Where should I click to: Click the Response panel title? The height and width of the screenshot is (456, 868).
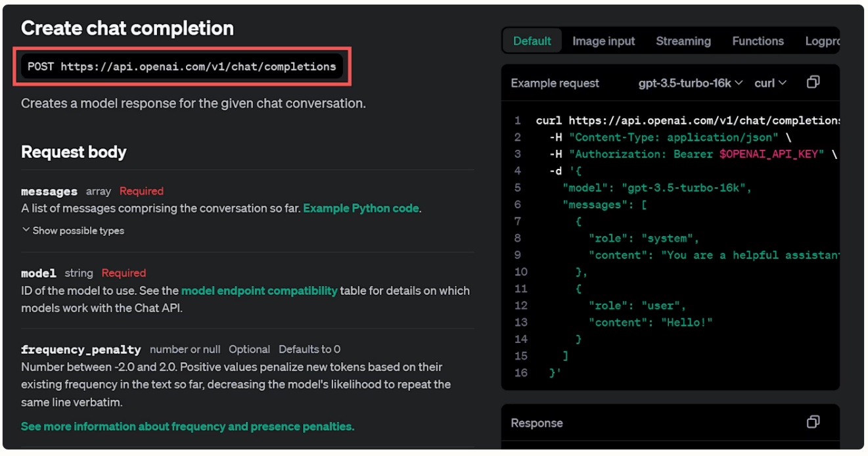[x=537, y=423]
